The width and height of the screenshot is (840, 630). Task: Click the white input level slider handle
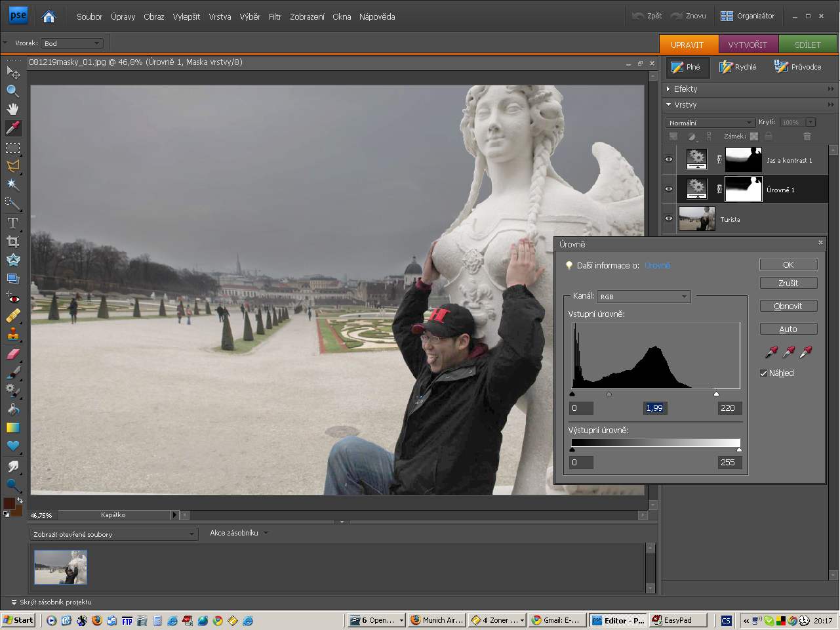(x=716, y=394)
